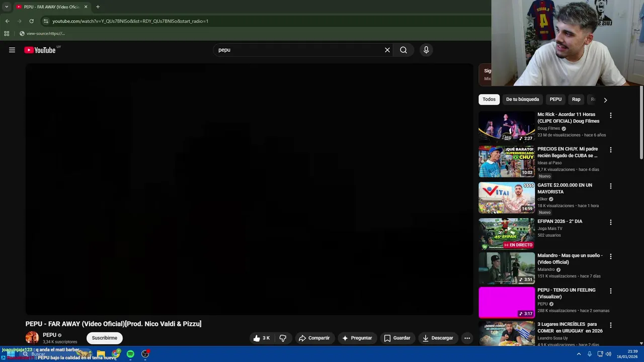Select the PEPU filter chip
Viewport: 644px width, 362px height.
555,100
